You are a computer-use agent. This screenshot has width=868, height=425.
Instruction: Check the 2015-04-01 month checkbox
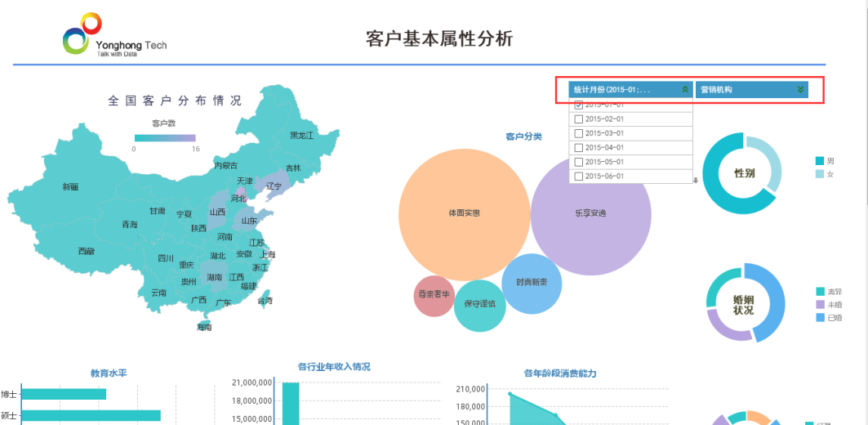coord(579,148)
